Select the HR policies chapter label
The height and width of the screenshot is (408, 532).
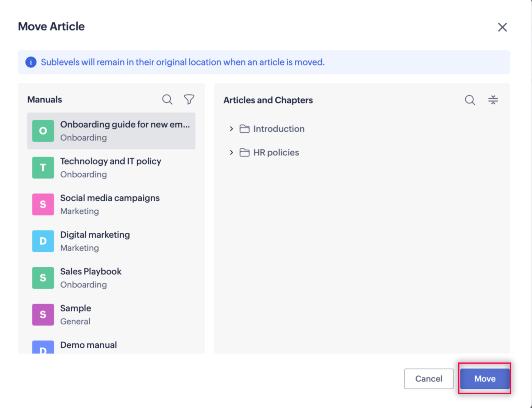coord(276,153)
